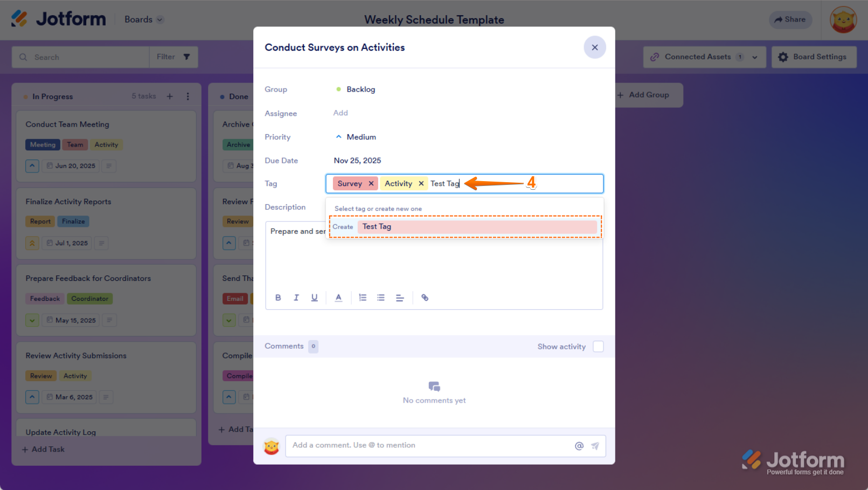Insert a link in the description editor

tap(425, 298)
